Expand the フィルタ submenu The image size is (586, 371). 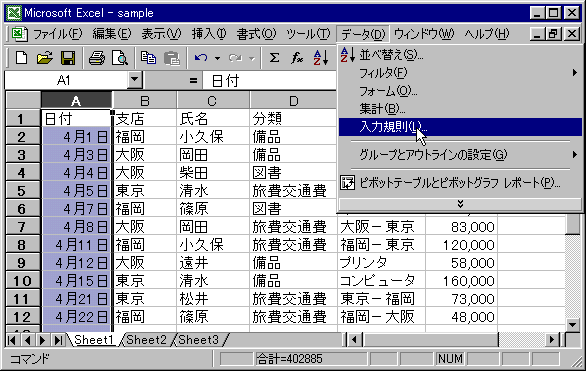pos(574,73)
